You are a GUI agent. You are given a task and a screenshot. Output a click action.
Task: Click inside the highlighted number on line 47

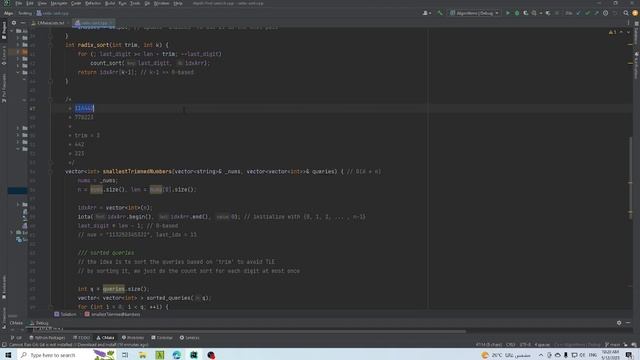(x=84, y=108)
